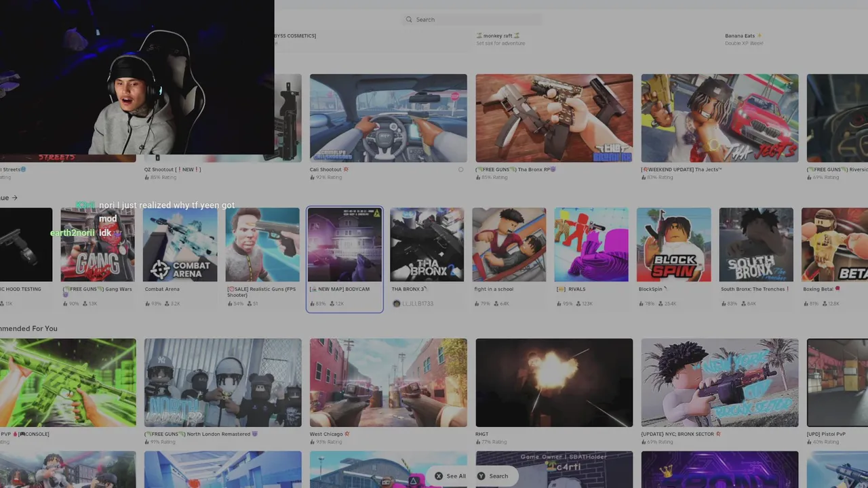
Task: Open the Banana Eats featured link
Action: 743,36
